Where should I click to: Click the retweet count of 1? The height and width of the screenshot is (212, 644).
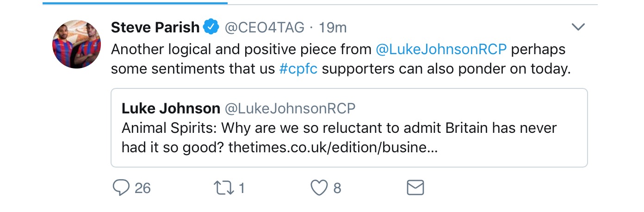click(241, 188)
